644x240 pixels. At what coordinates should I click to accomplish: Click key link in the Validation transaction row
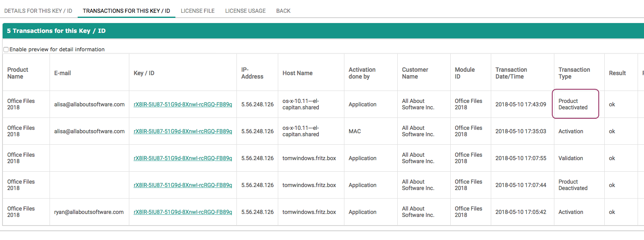(183, 158)
